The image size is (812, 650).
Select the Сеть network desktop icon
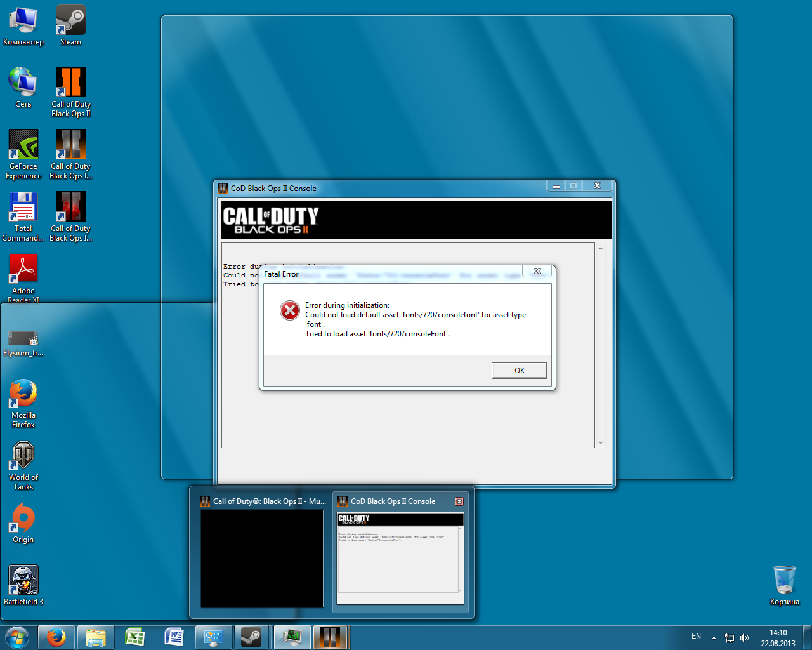coord(23,88)
